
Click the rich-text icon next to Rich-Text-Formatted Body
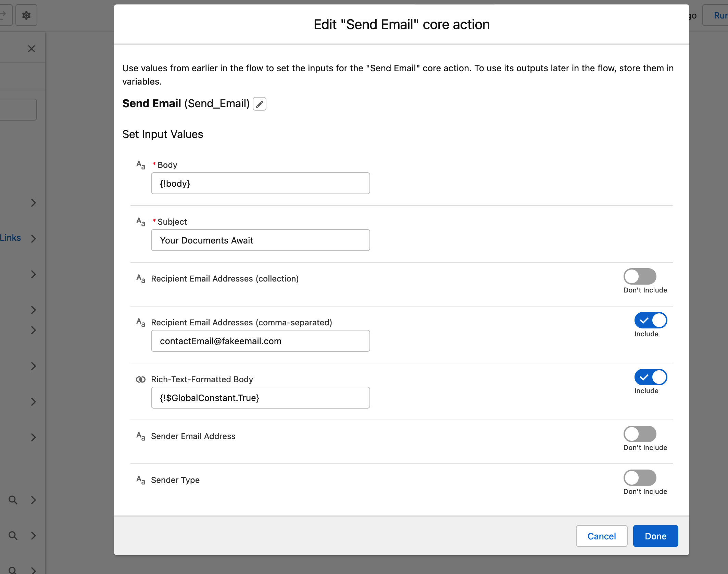tap(141, 378)
